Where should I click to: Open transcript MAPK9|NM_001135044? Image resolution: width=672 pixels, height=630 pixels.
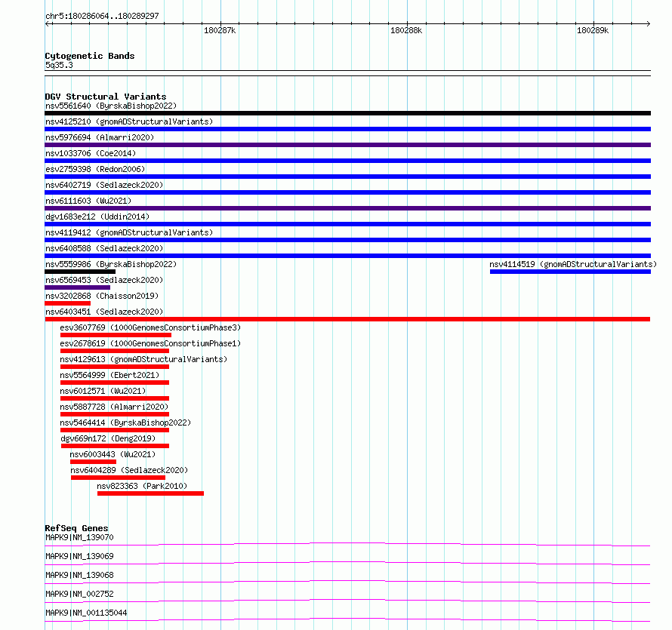(86, 613)
